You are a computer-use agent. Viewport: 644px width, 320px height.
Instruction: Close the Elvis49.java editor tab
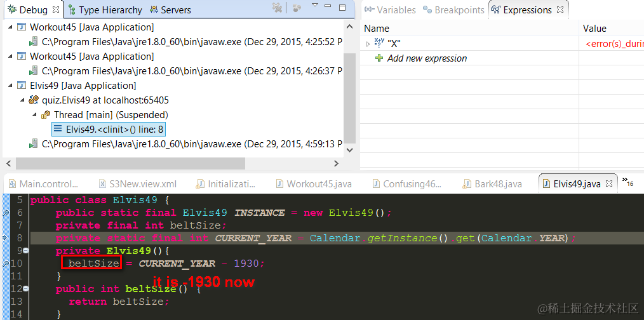pyautogui.click(x=609, y=183)
